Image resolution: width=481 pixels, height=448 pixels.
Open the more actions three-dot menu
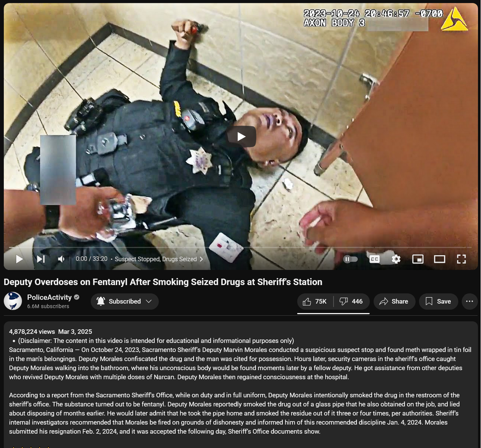tap(470, 301)
